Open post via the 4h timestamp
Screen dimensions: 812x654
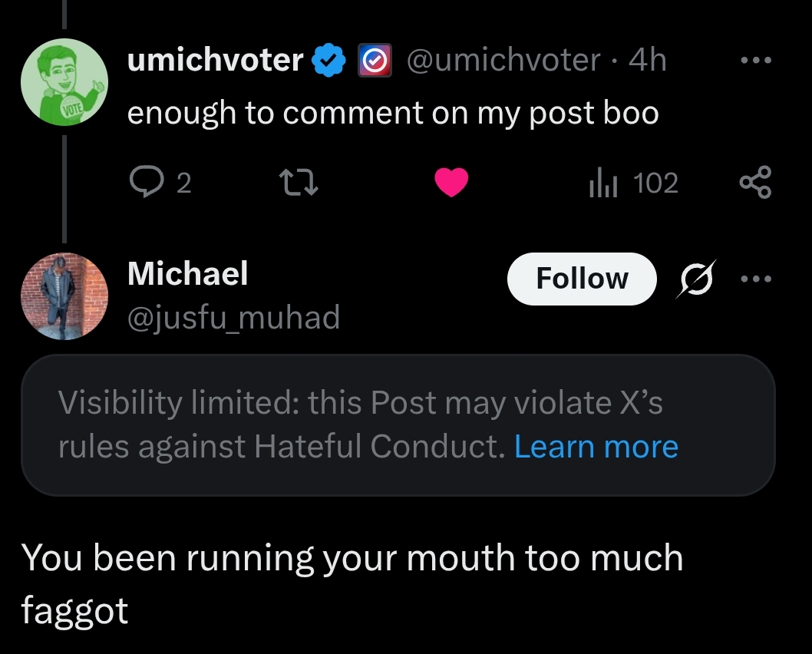point(648,60)
